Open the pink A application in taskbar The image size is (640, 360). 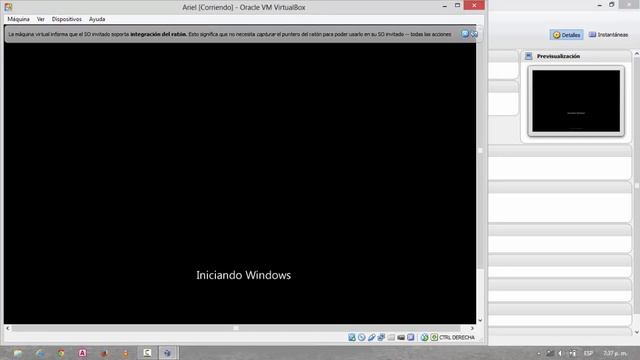coord(82,353)
